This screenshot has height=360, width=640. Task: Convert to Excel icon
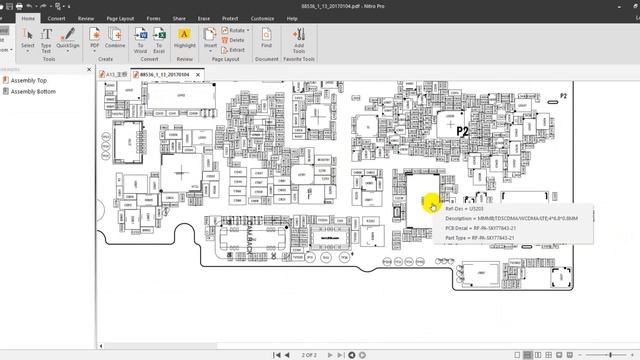click(159, 34)
